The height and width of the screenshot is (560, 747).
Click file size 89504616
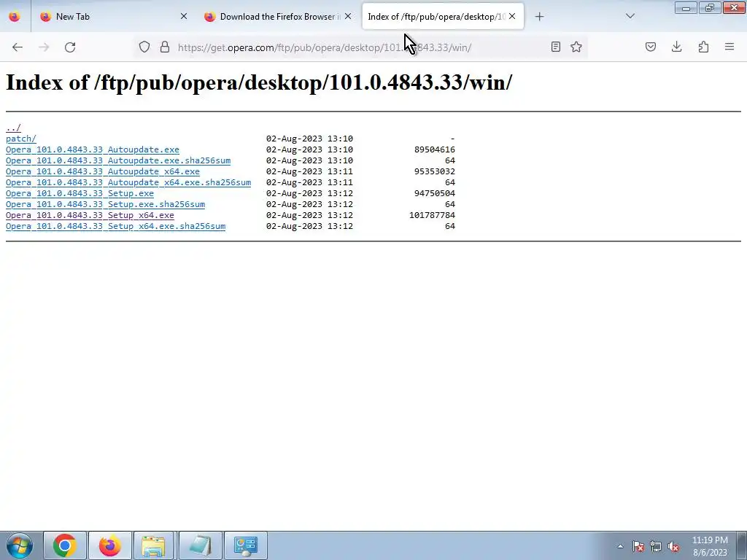435,149
